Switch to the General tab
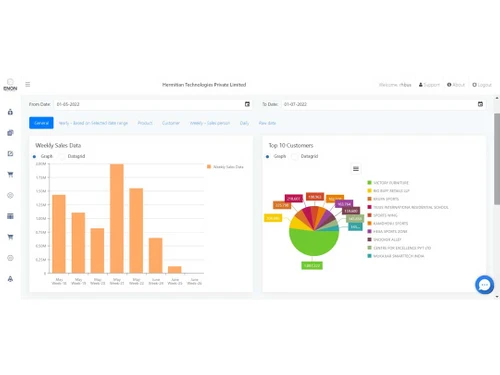This screenshot has height=375, width=500. [x=41, y=123]
